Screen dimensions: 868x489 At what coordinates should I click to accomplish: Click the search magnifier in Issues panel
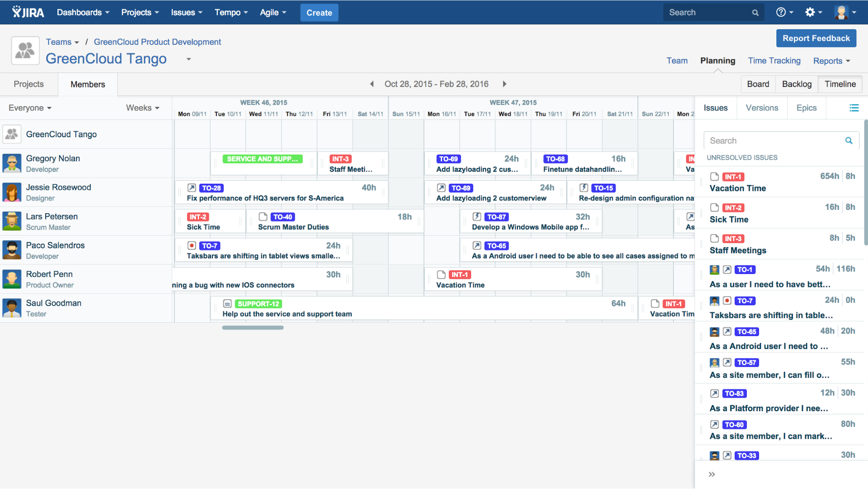848,141
